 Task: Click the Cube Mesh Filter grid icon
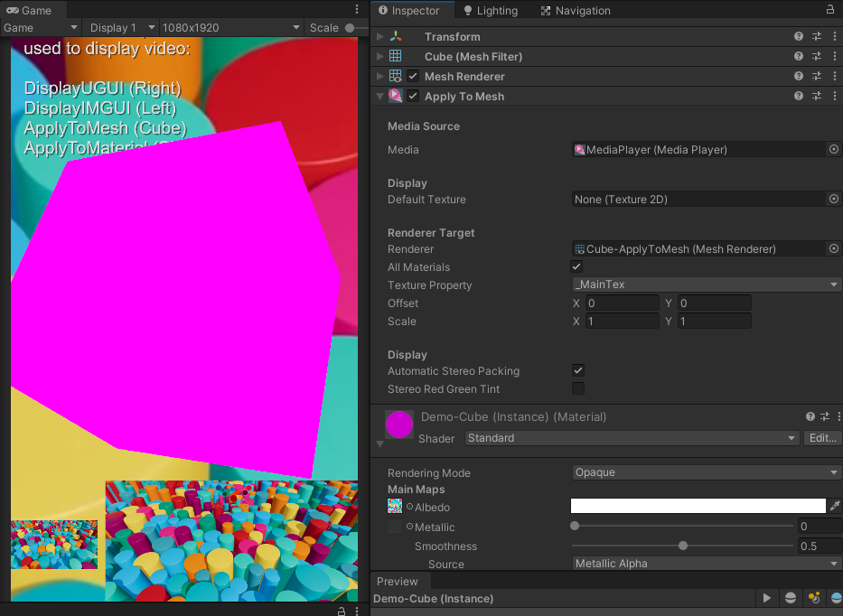[x=395, y=56]
